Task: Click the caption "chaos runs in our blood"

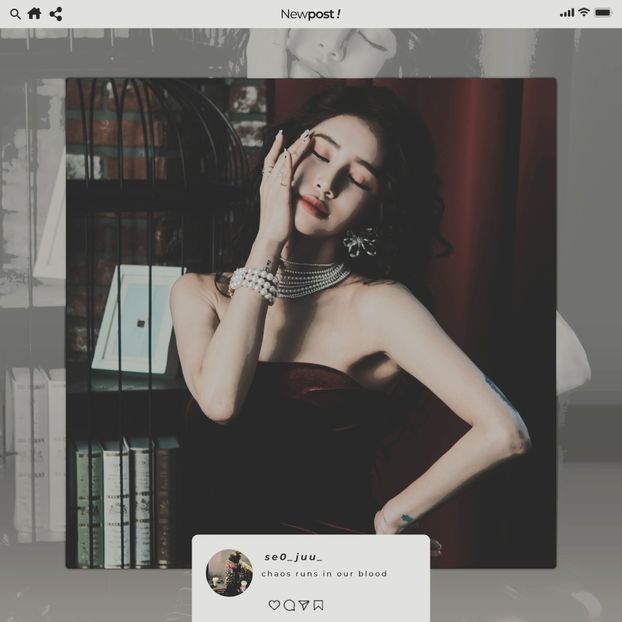Action: [x=324, y=574]
